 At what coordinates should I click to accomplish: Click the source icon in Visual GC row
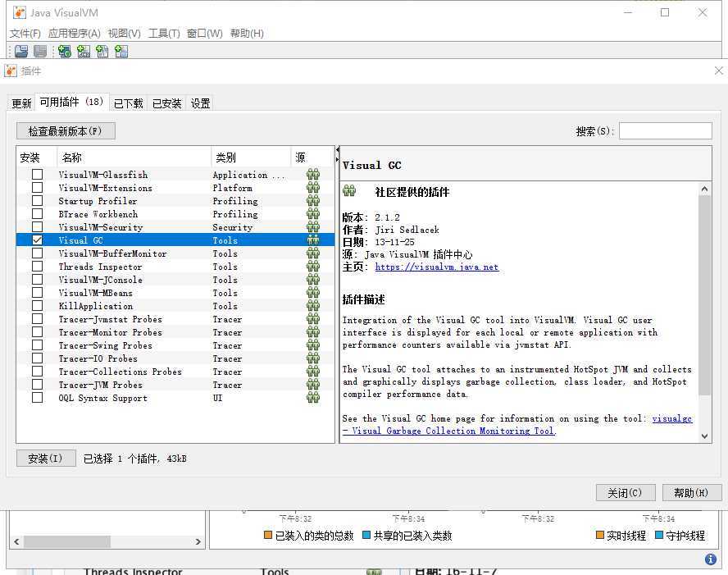click(313, 240)
